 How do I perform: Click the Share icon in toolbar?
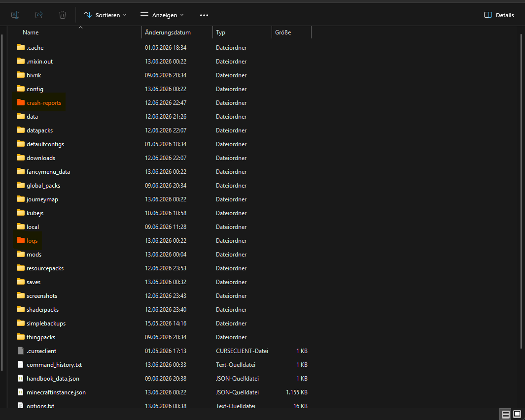[x=39, y=15]
